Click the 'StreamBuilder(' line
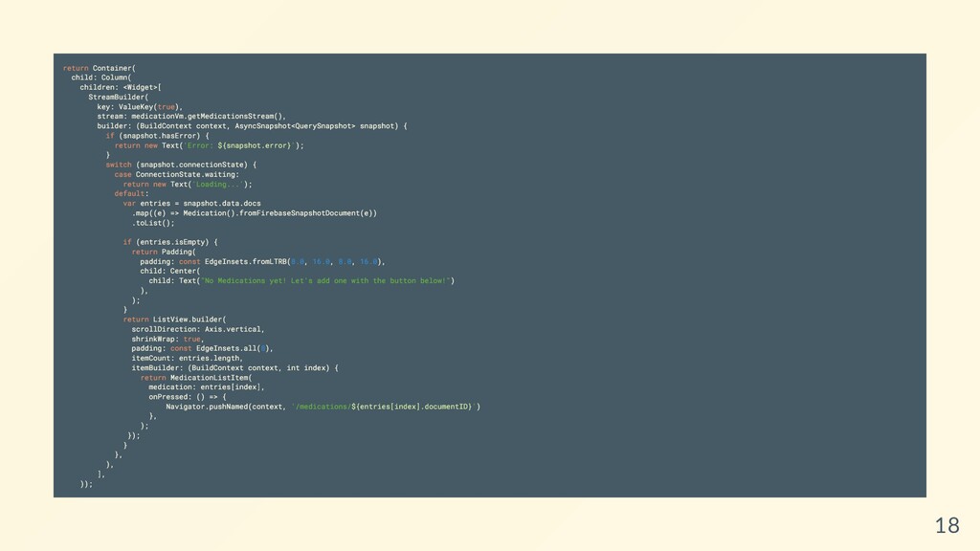 coord(119,98)
